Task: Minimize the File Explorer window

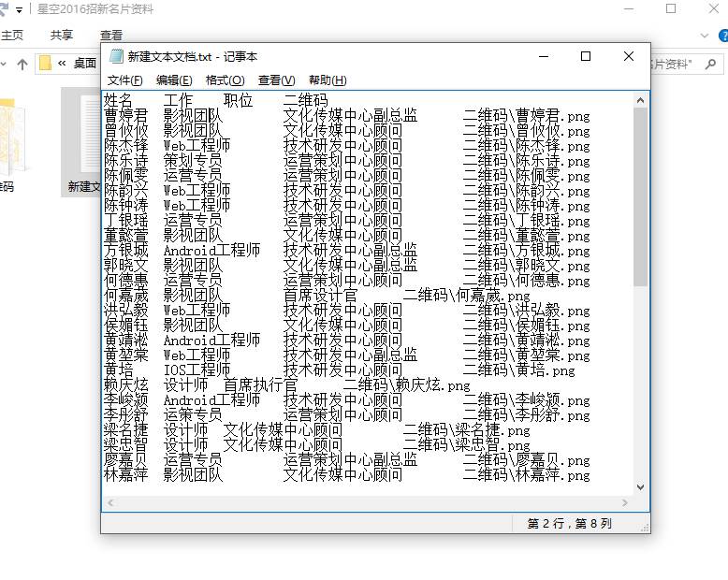Action: (x=629, y=8)
